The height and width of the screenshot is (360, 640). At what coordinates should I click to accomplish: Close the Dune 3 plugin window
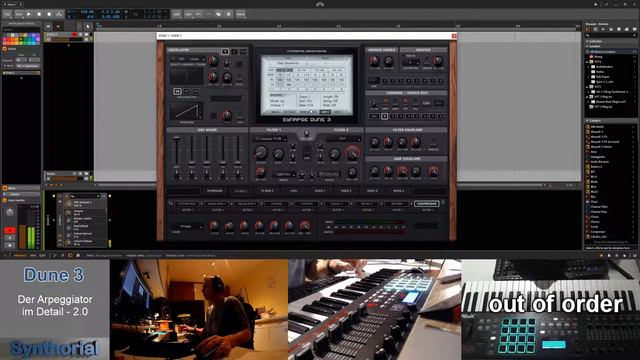pos(454,36)
